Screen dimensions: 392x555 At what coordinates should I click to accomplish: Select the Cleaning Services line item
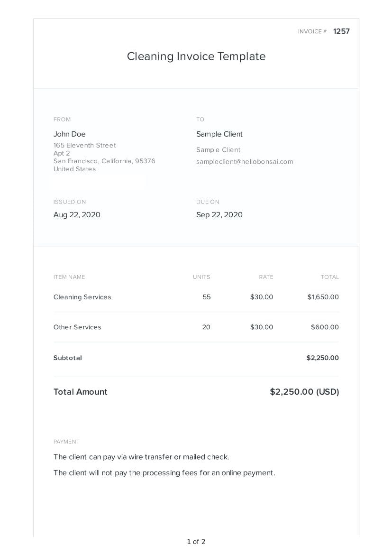click(82, 297)
